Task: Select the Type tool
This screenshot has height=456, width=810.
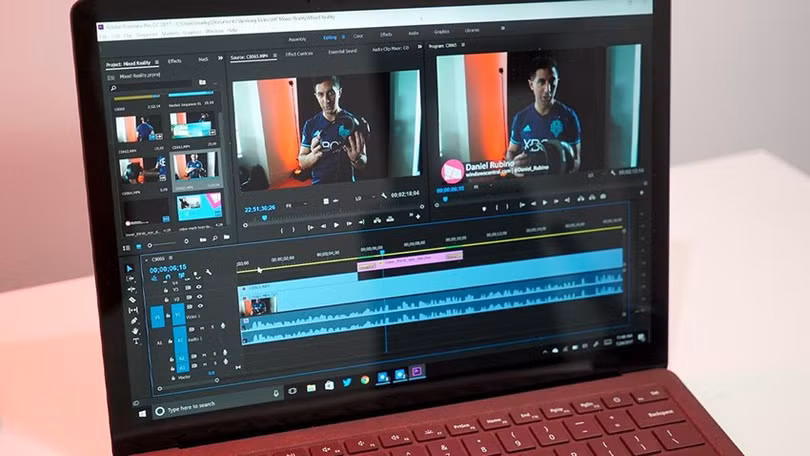Action: coord(136,341)
